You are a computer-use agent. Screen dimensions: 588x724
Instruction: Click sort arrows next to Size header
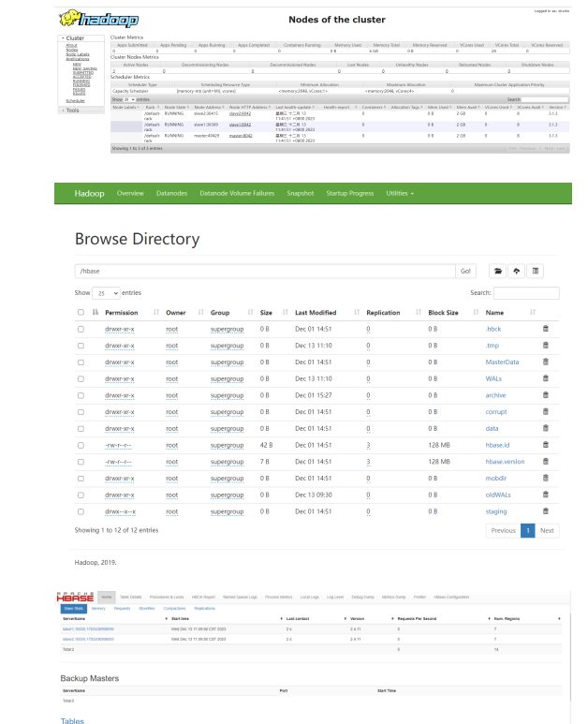(286, 313)
